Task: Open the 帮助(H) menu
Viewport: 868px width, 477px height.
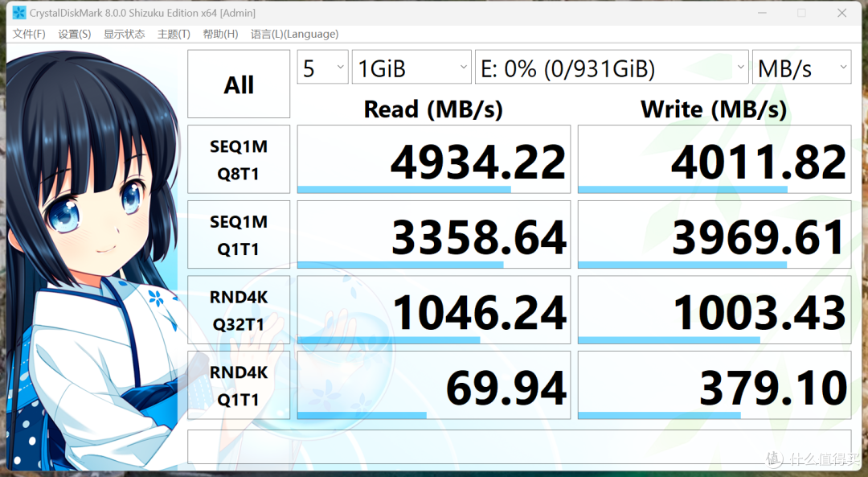Action: 220,35
